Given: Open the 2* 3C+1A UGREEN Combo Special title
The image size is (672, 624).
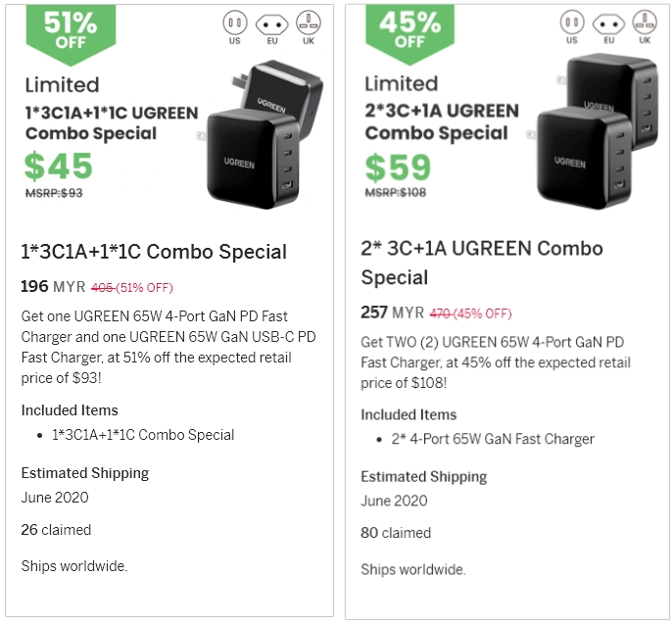Looking at the screenshot, I should coord(481,263).
